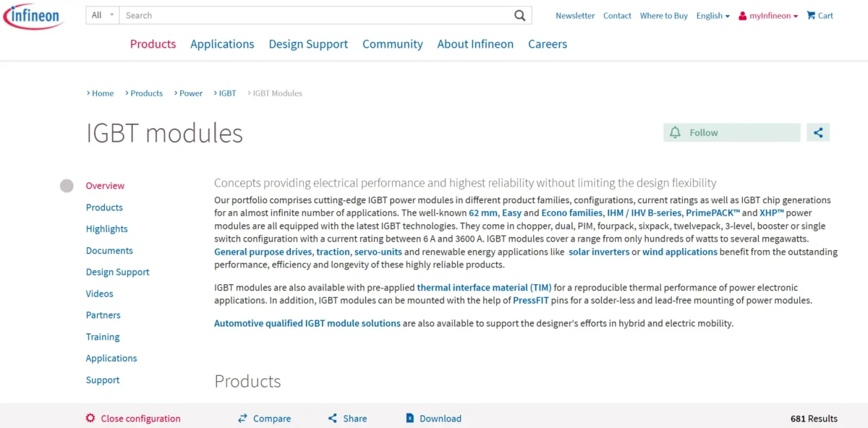This screenshot has width=868, height=428.
Task: Open the servo-units link
Action: (x=378, y=252)
